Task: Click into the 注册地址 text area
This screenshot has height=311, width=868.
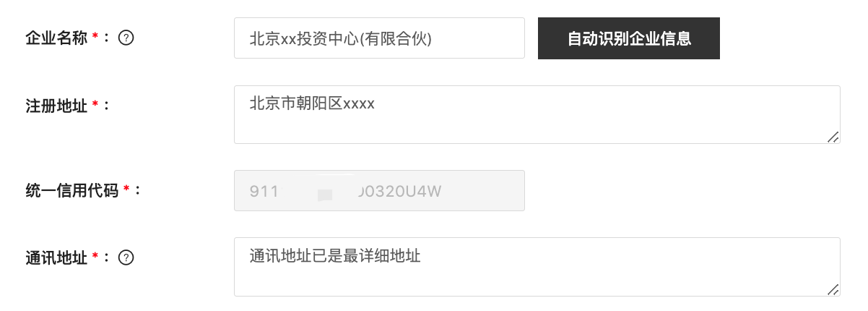Action: (537, 114)
